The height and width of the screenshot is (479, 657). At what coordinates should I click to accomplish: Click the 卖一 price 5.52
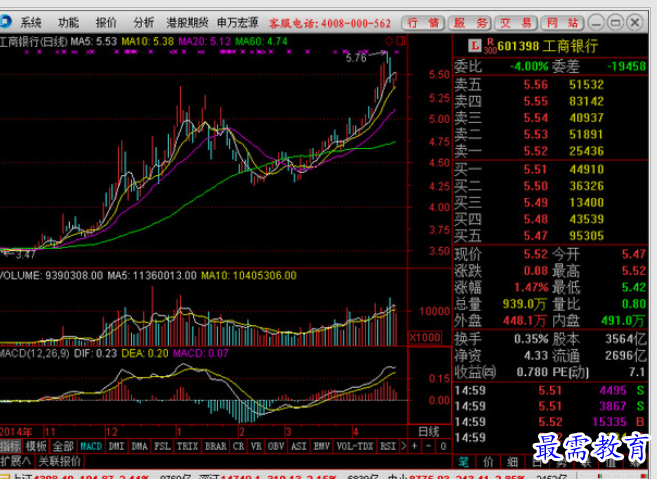coord(535,151)
